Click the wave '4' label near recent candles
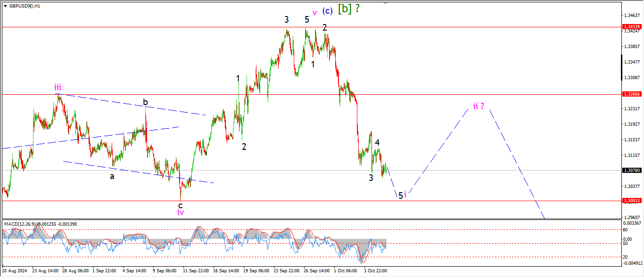 click(x=377, y=142)
